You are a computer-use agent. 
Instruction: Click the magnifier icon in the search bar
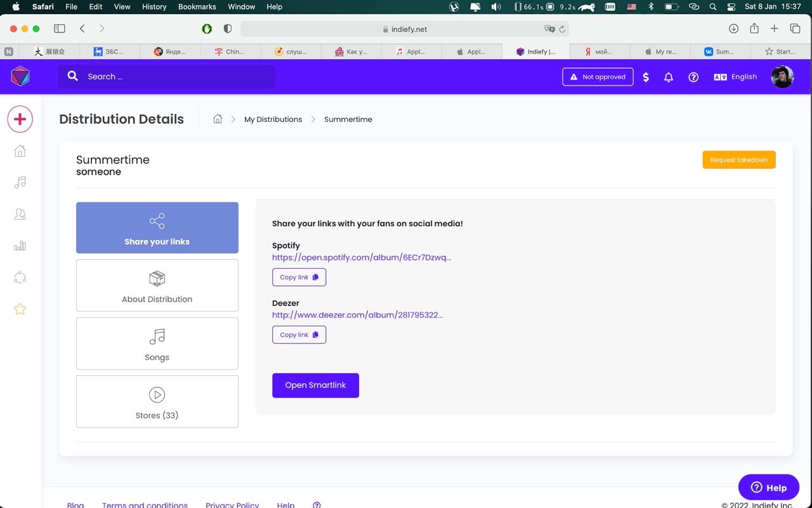(73, 76)
